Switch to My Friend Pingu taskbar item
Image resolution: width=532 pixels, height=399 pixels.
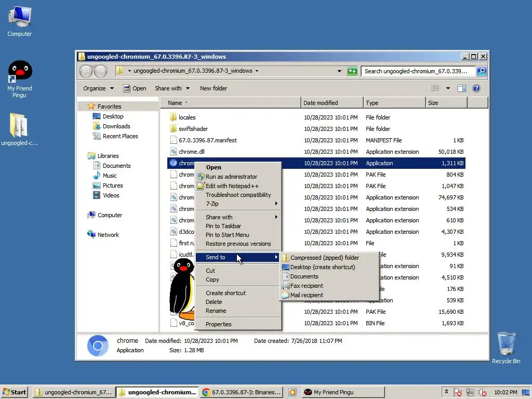[x=343, y=392]
